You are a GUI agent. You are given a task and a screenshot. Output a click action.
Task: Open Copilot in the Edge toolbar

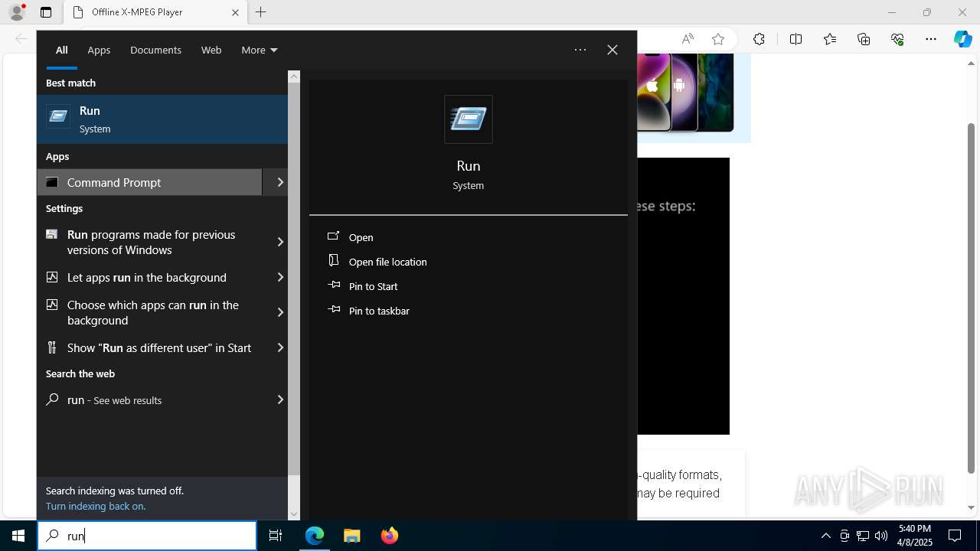tap(962, 39)
